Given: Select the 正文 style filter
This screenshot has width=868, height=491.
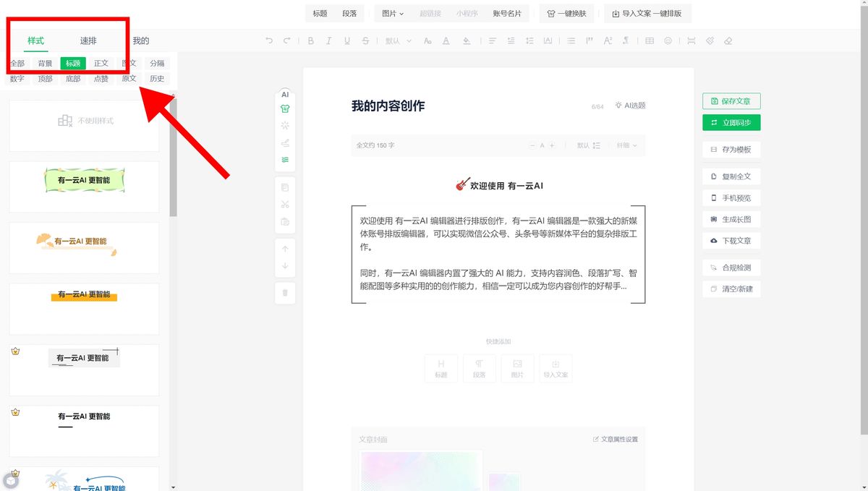Looking at the screenshot, I should point(101,64).
